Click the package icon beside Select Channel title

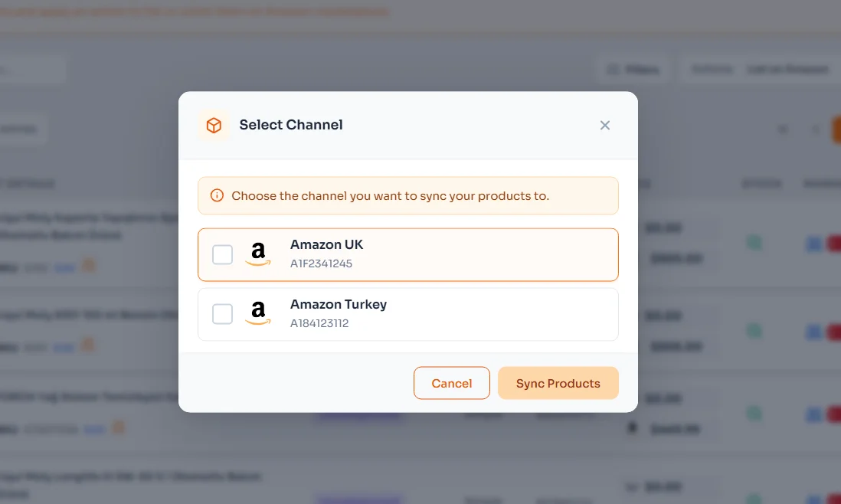pyautogui.click(x=214, y=125)
